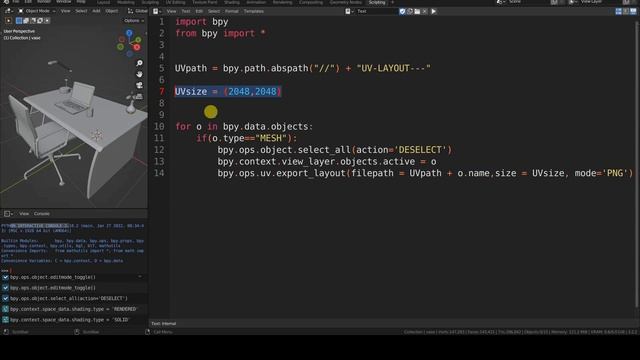
Task: Open the viewport Select menu
Action: point(81,11)
